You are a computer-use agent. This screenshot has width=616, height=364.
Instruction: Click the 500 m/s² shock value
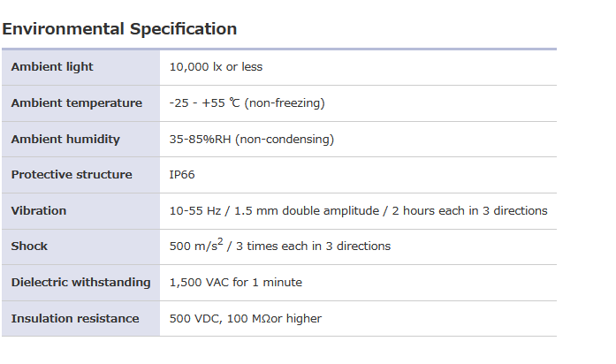[196, 246]
